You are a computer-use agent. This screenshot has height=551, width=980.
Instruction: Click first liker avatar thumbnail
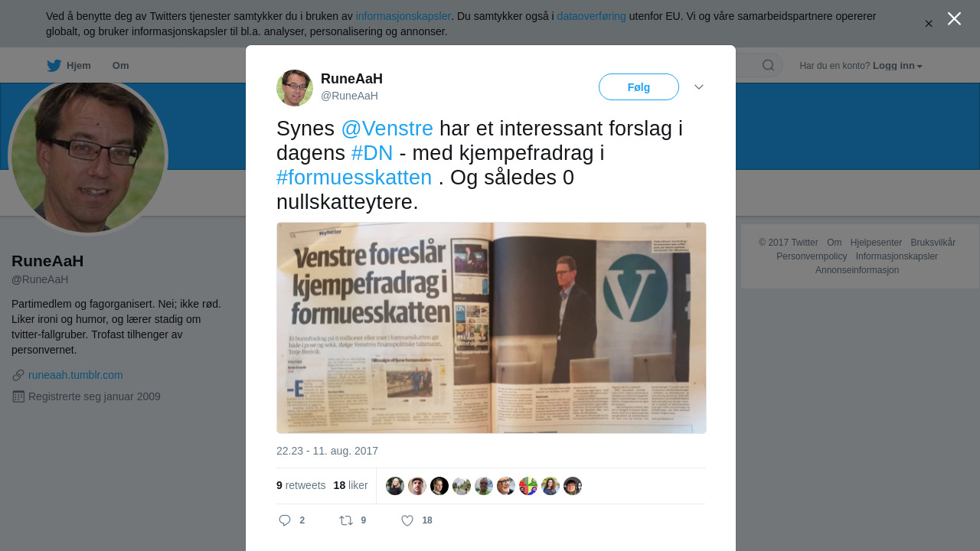pos(395,486)
